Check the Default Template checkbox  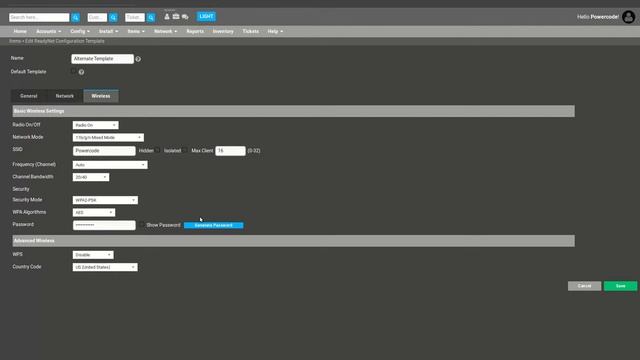point(73,71)
